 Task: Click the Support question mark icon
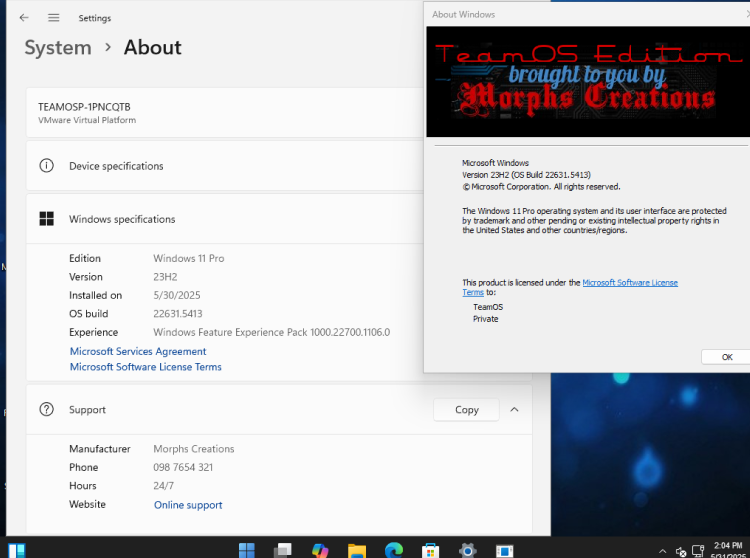[46, 410]
